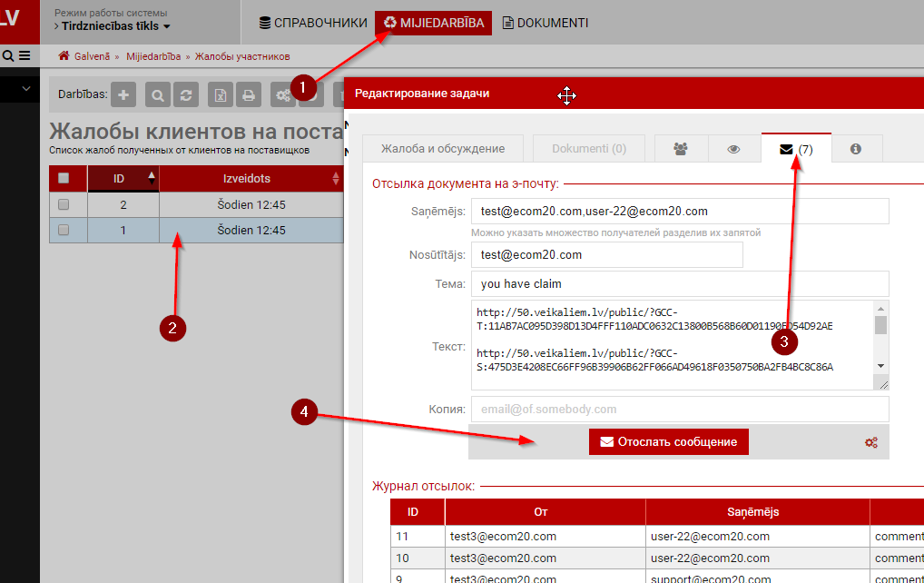Click the refresh list icon

[186, 94]
